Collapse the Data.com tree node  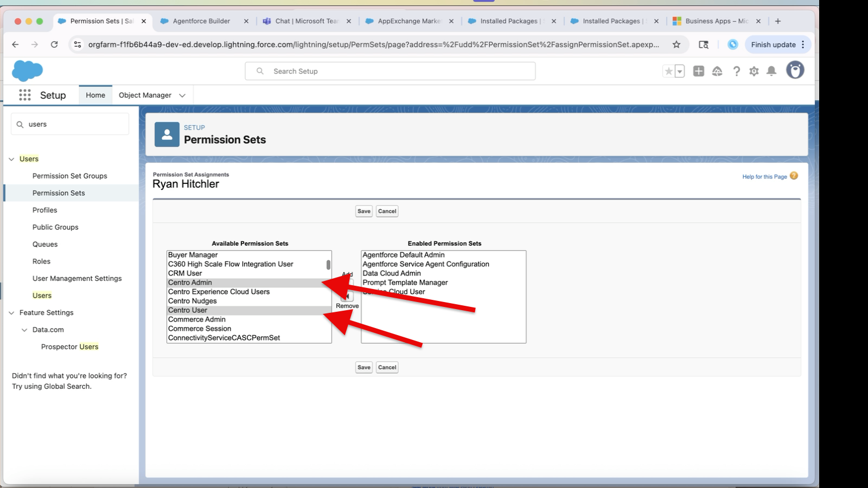click(24, 330)
